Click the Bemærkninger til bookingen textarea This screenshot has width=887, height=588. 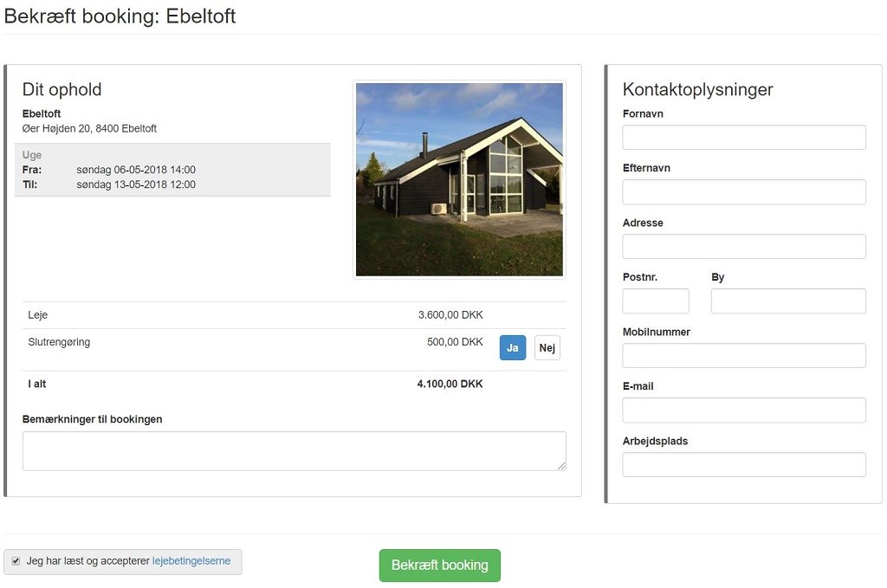pos(295,451)
